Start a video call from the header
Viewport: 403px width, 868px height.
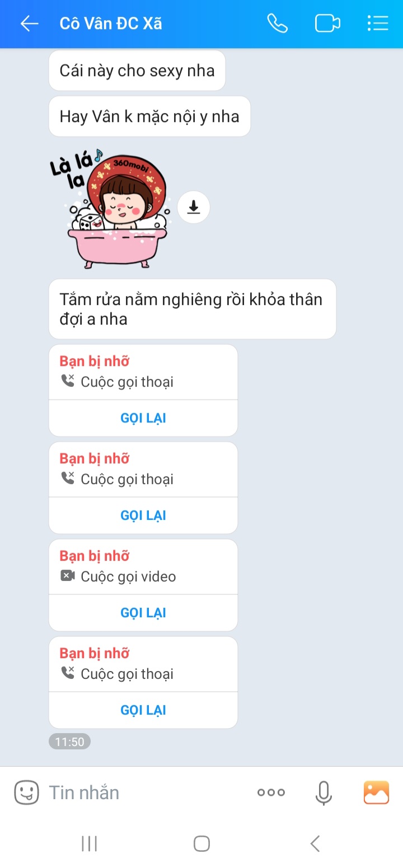[x=327, y=24]
